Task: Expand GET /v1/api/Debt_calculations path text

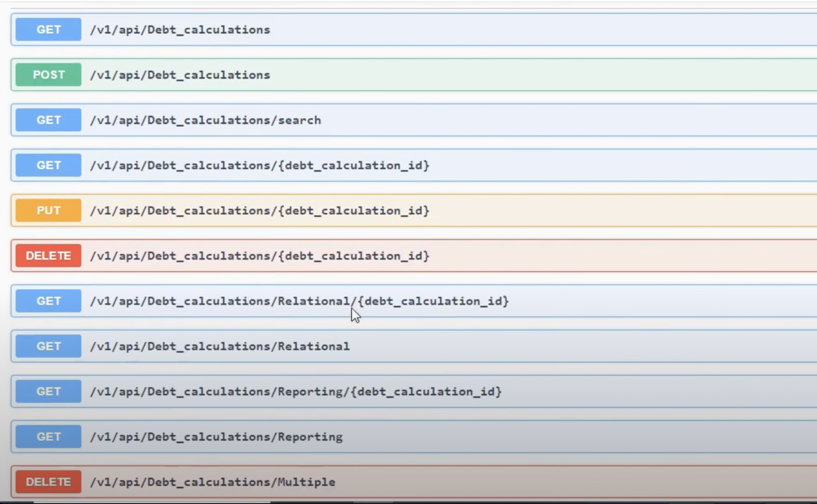Action: [x=180, y=30]
